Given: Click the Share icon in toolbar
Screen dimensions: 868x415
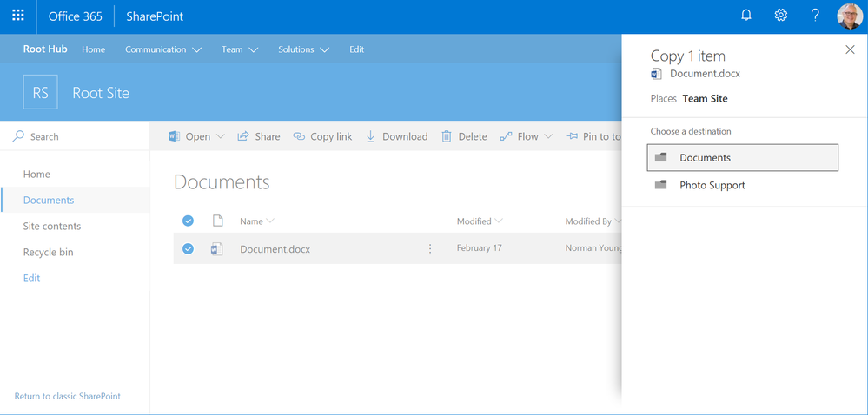Looking at the screenshot, I should coord(243,136).
